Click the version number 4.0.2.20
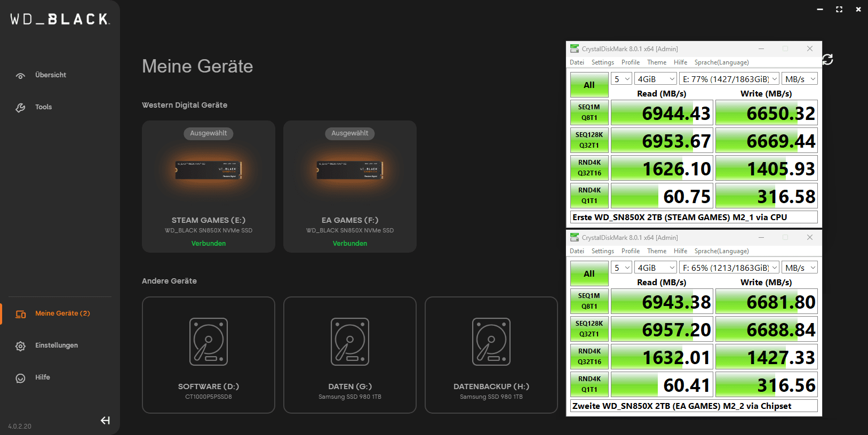Viewport: 868px width, 435px height. tap(20, 426)
